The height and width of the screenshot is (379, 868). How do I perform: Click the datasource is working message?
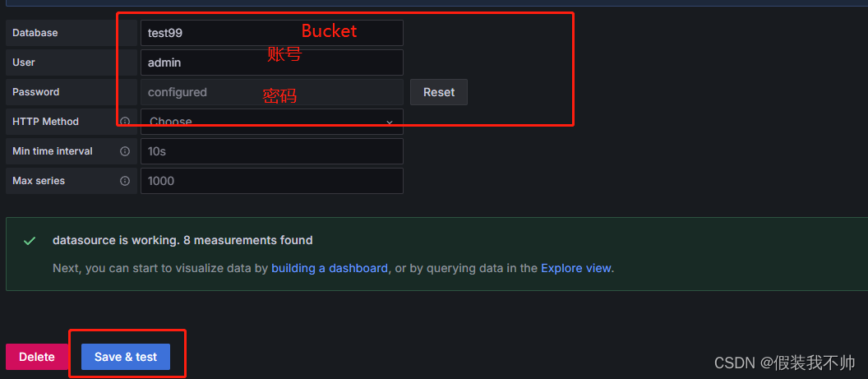point(182,240)
